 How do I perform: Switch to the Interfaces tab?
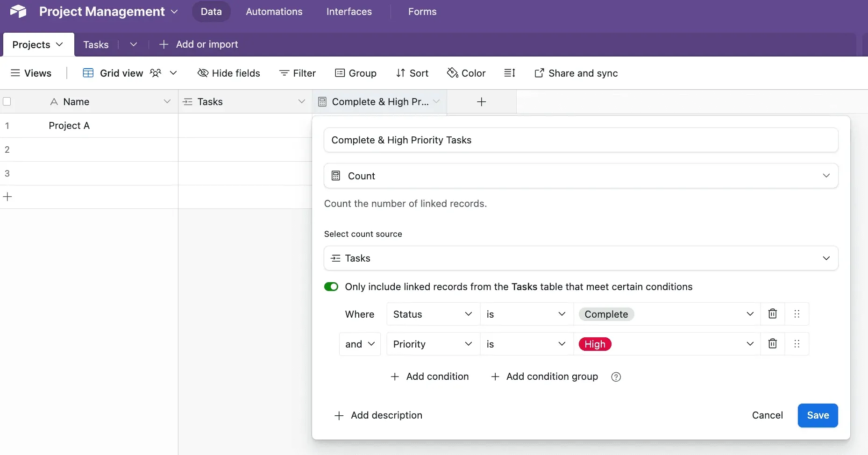[x=349, y=12]
